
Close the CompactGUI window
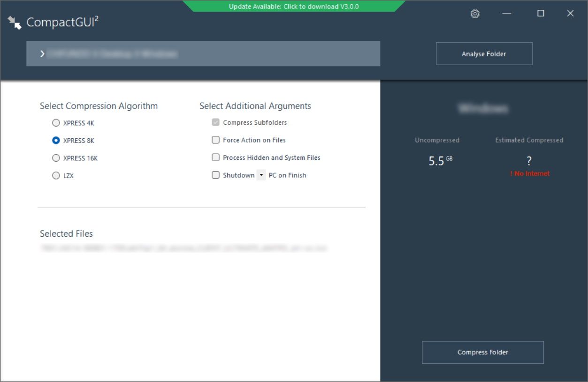(x=570, y=14)
